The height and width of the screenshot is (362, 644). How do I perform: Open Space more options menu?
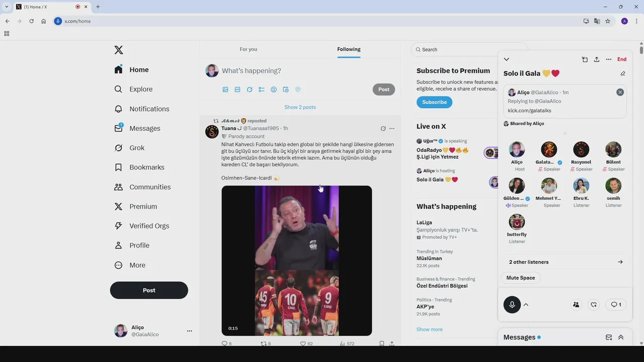pyautogui.click(x=609, y=59)
